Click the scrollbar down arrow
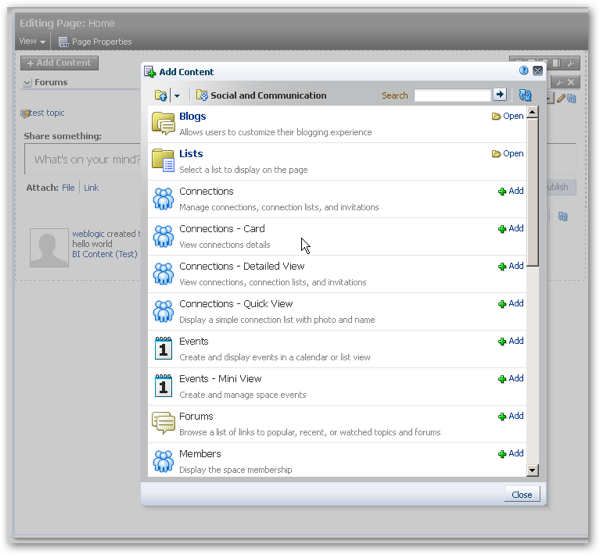600x555 pixels. 532,470
